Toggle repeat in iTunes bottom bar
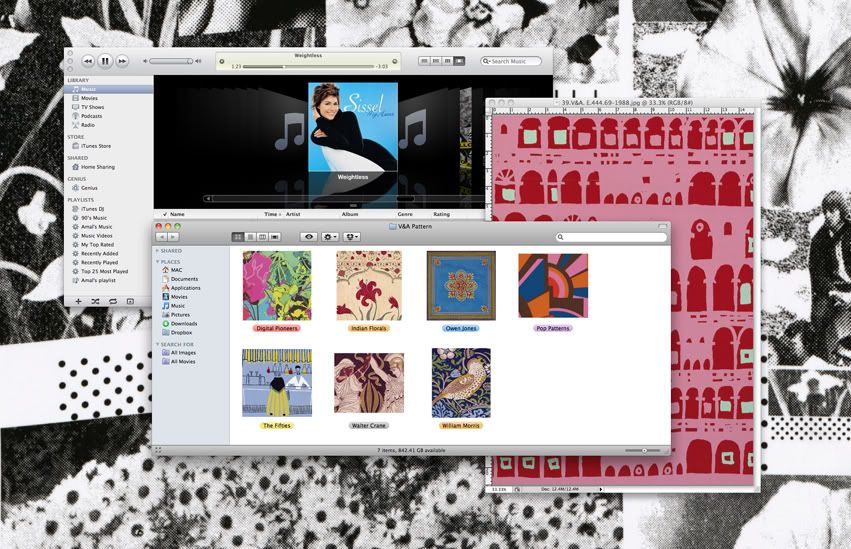Viewport: 851px width, 549px height. (113, 301)
